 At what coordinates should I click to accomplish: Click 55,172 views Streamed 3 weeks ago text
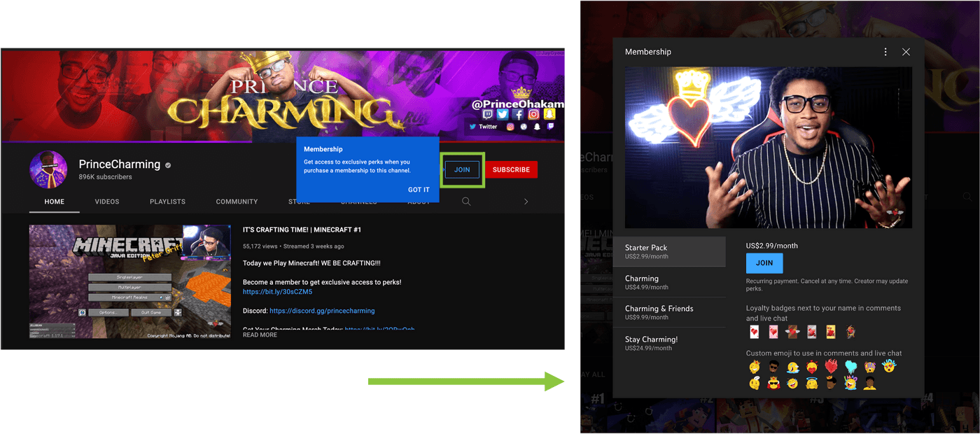tap(293, 246)
